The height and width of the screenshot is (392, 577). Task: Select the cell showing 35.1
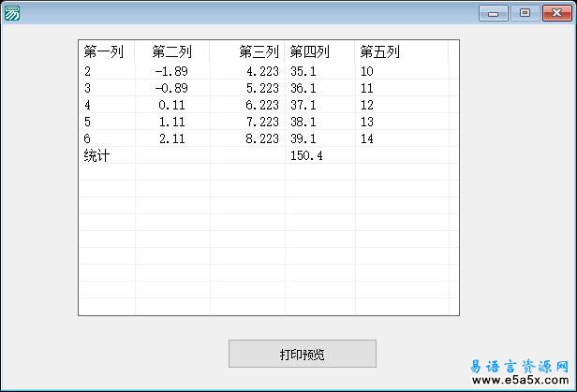click(x=303, y=71)
